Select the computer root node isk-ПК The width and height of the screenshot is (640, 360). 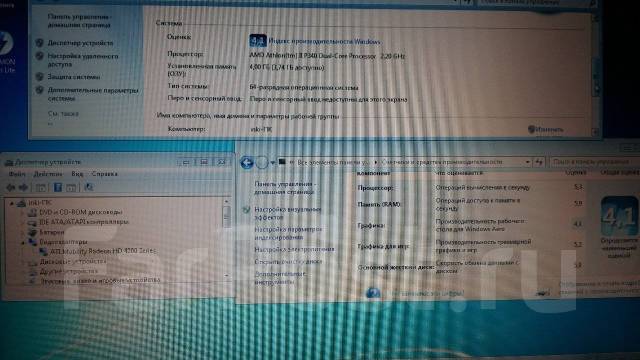40,202
